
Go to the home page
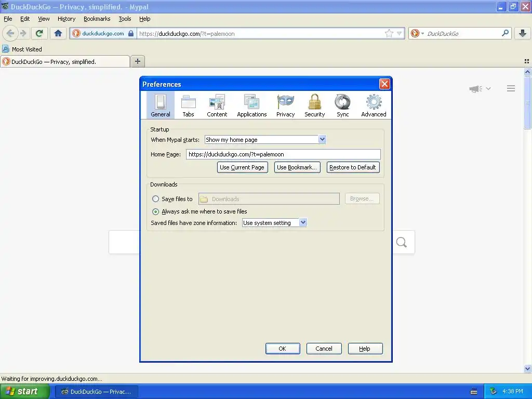click(58, 33)
